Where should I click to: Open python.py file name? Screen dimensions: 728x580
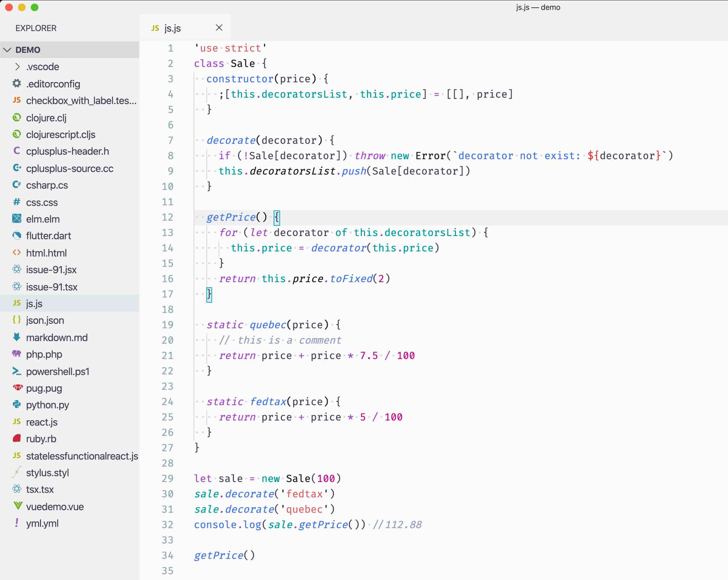[x=48, y=405]
